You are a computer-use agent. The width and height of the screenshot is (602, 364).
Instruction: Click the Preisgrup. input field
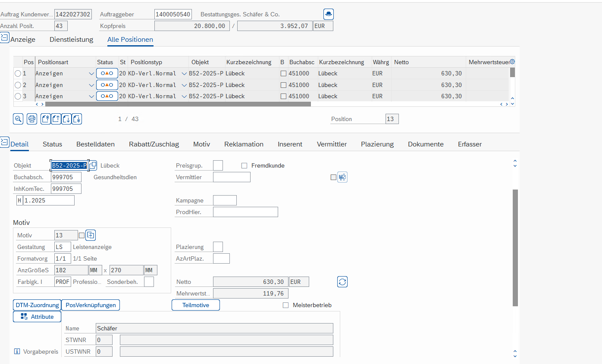pos(218,165)
